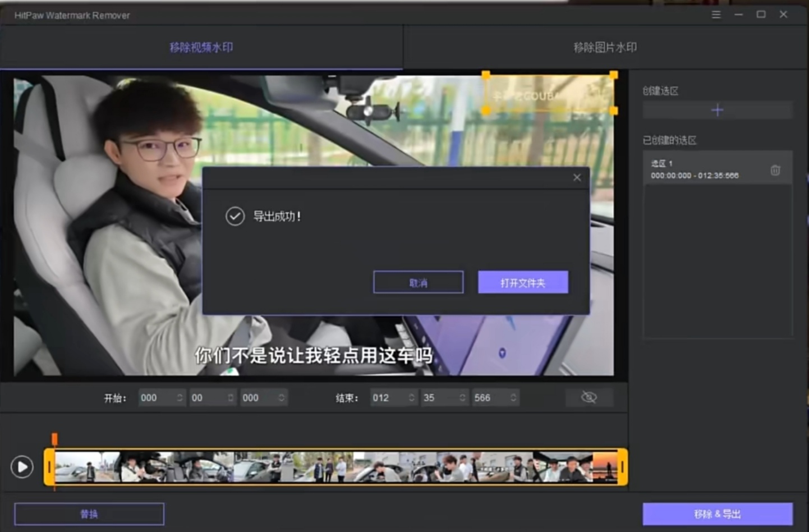809x532 pixels.
Task: Click the top-right handle of the watermark selection box
Action: [x=613, y=75]
